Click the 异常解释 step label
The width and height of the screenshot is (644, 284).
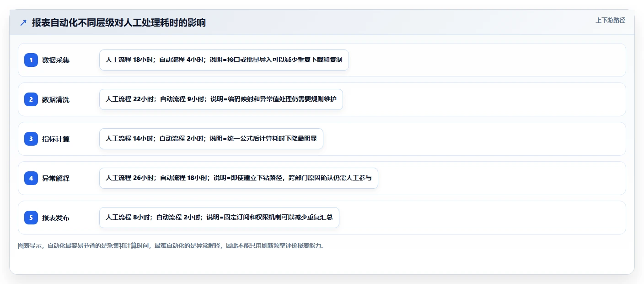(x=56, y=178)
